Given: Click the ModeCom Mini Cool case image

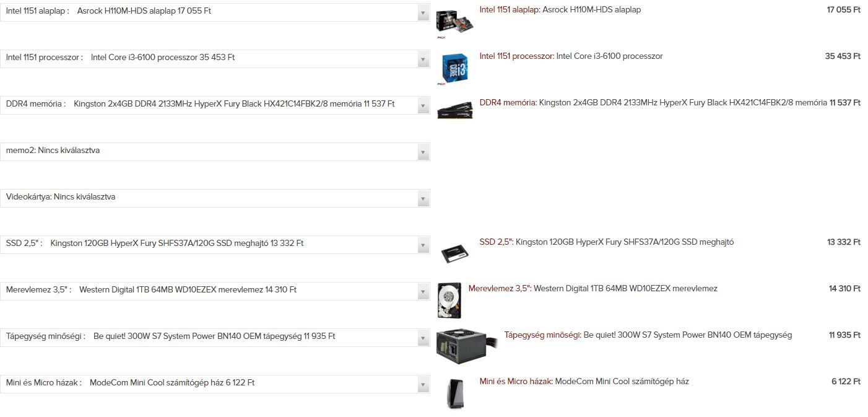Looking at the screenshot, I should [454, 393].
